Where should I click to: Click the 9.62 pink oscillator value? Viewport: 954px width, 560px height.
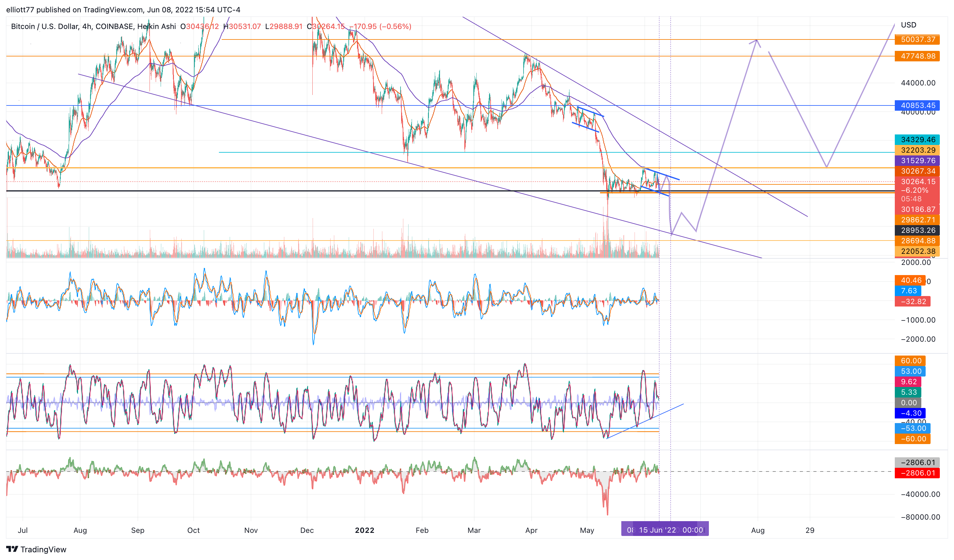pos(908,382)
